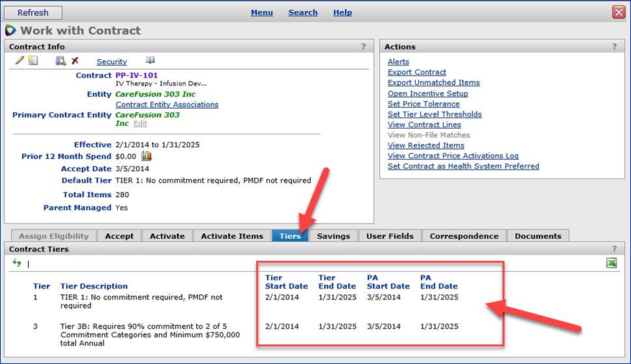This screenshot has height=364, width=631.
Task: Switch to the Activate Items tab
Action: 232,236
